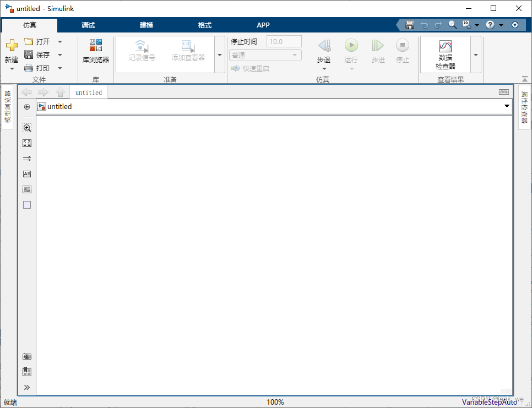
Task: Open the New button dropdown arrow
Action: pos(12,68)
